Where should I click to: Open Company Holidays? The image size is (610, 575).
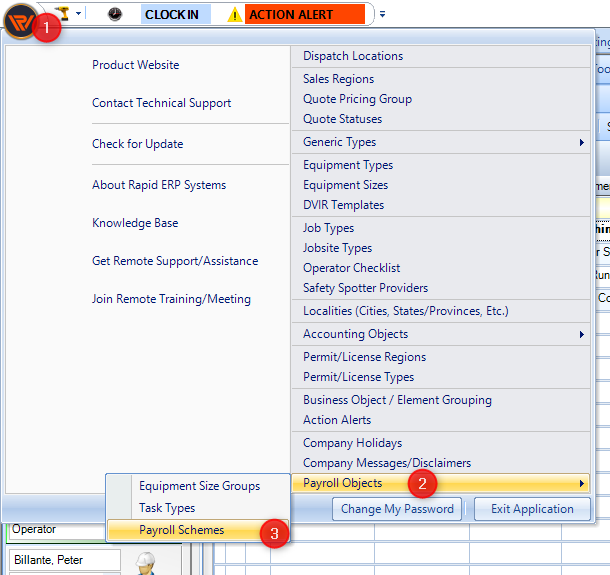click(x=440, y=443)
